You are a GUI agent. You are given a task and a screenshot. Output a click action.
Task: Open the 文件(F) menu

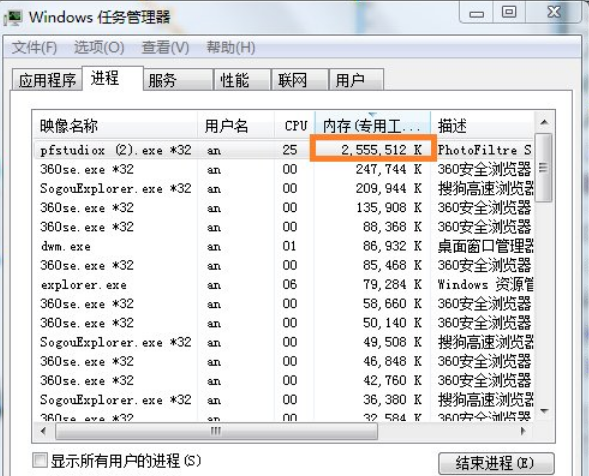(x=35, y=48)
